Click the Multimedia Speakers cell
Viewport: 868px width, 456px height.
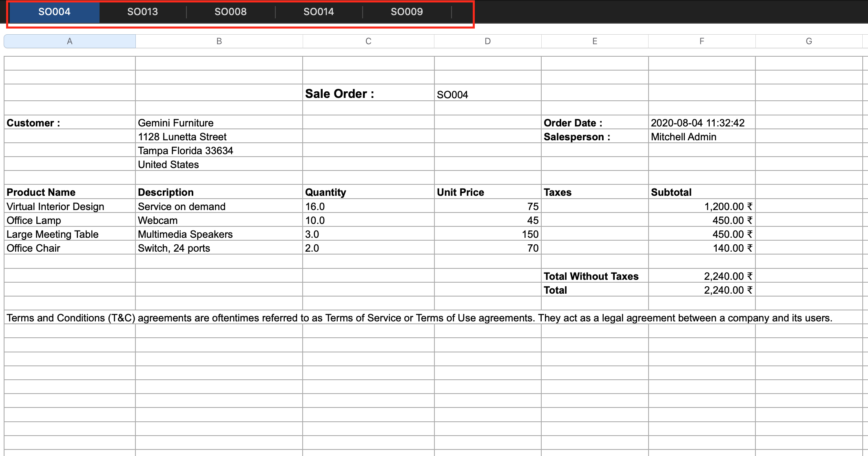(x=219, y=234)
